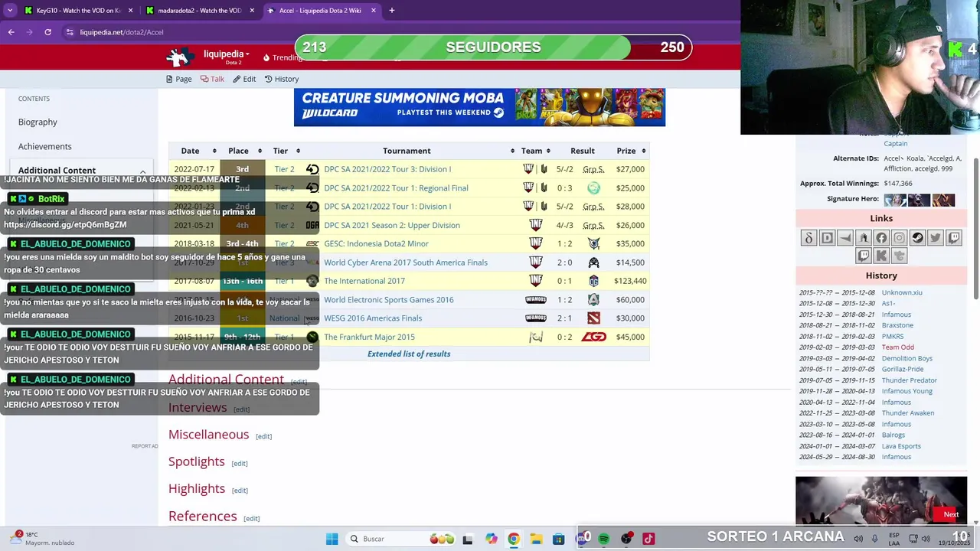Click the LGD opponent logo in Frankfurt Major row
This screenshot has width=980, height=551.
(593, 337)
